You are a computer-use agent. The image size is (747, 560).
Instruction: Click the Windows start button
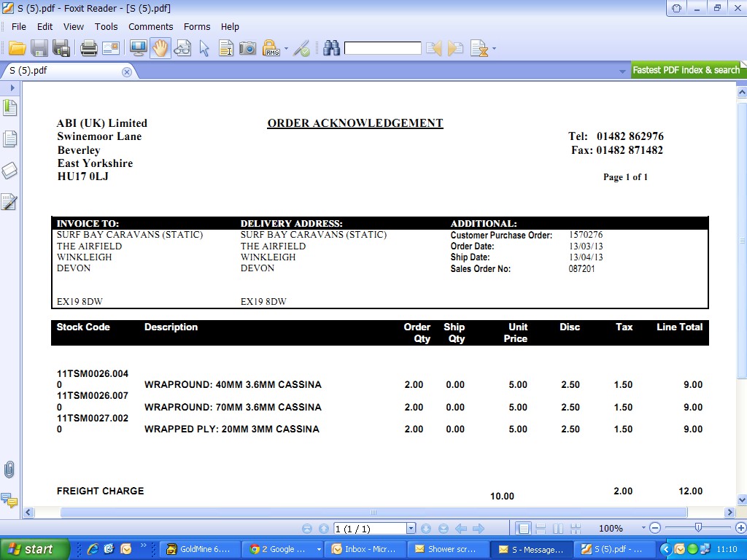(x=34, y=549)
